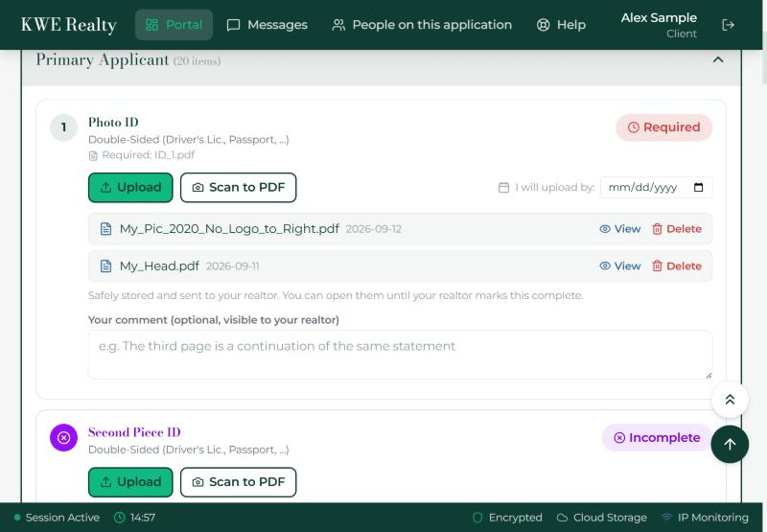Open the Help page
767x532 pixels.
[x=561, y=25]
